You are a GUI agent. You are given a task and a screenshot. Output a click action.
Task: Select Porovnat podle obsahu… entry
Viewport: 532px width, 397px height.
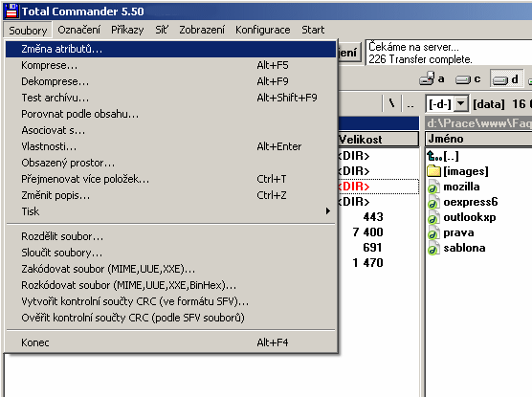170,114
